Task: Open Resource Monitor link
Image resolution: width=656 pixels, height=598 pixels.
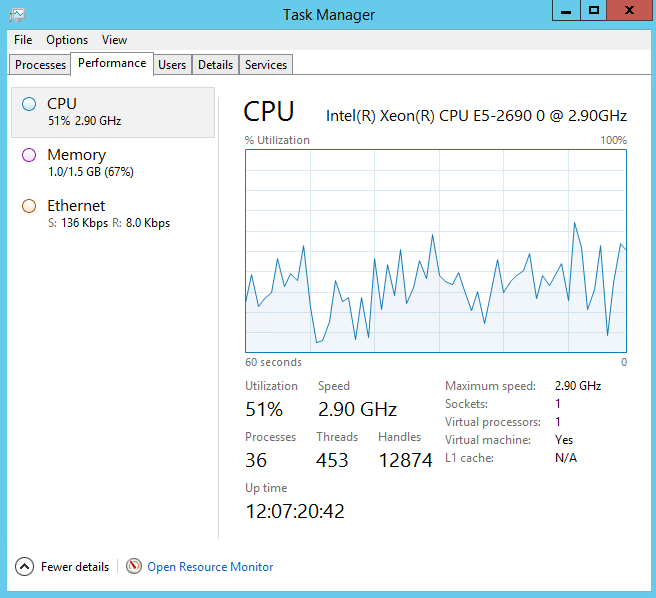Action: pos(210,567)
